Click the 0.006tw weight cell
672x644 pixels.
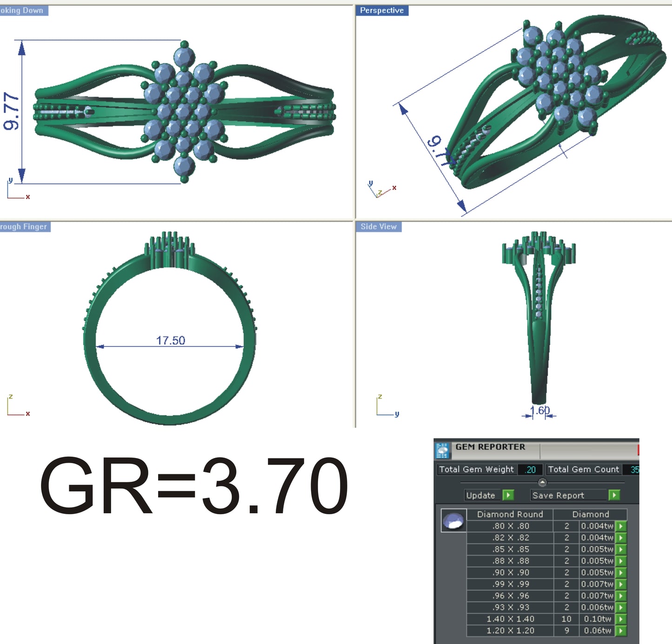point(597,607)
